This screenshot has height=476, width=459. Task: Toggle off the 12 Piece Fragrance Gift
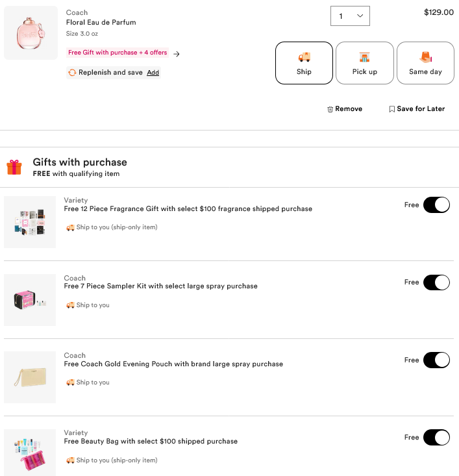click(436, 205)
